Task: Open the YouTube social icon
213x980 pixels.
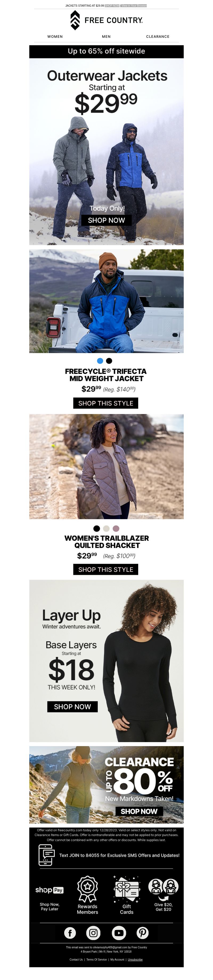Action: coord(119,932)
